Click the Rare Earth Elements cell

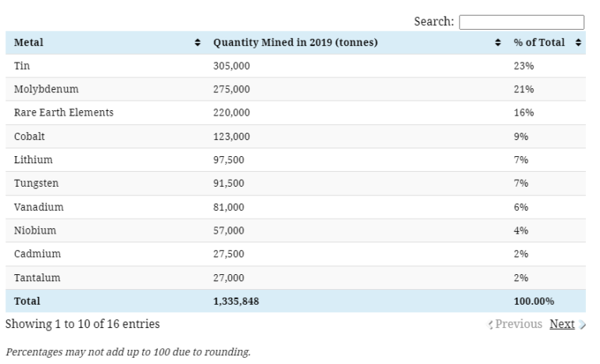tap(63, 112)
